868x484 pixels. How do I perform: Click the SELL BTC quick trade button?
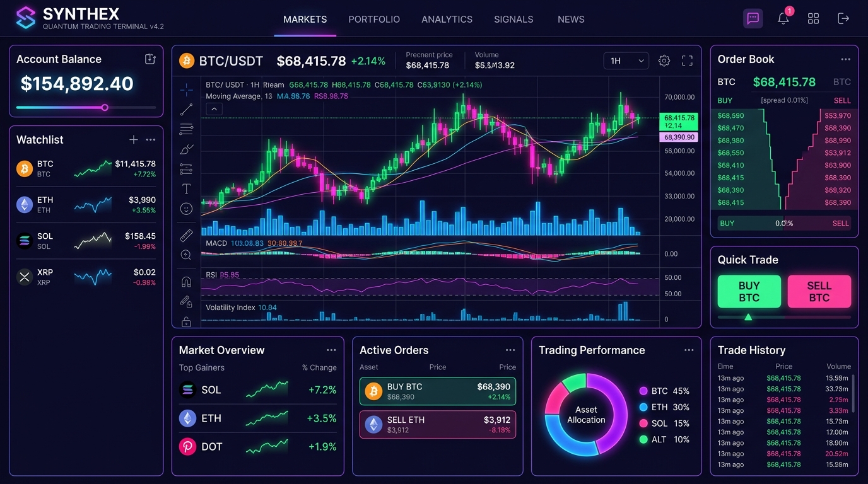point(819,292)
